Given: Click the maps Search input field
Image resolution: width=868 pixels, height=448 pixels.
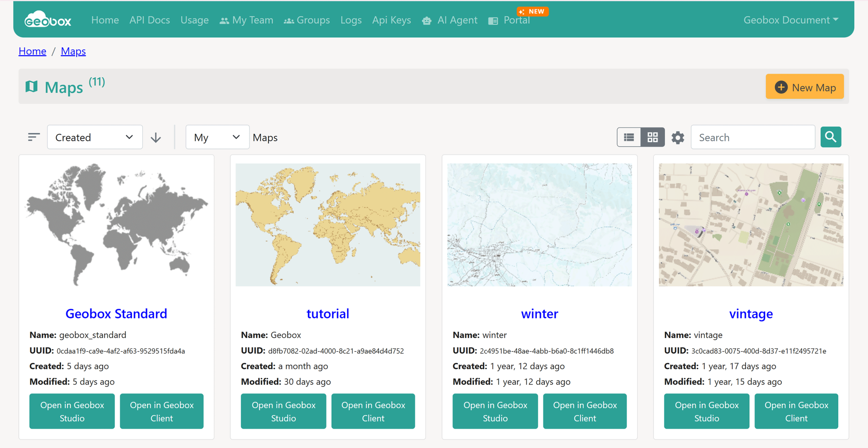Looking at the screenshot, I should (753, 137).
